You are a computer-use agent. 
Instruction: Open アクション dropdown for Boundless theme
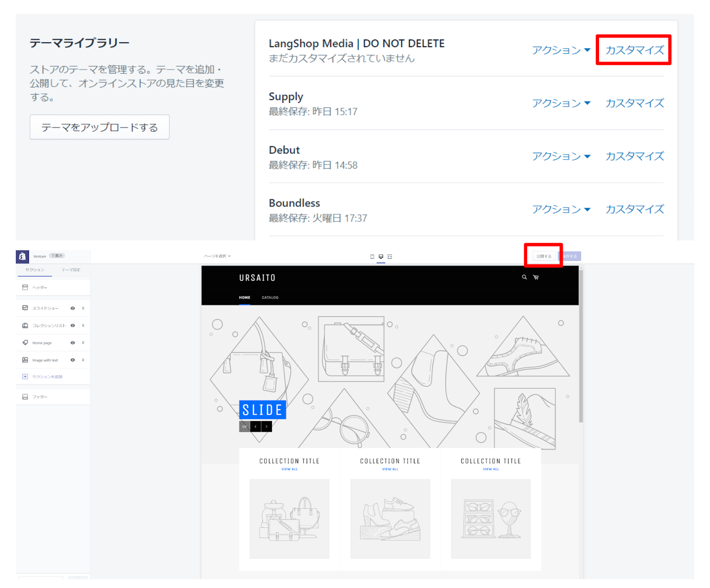pos(561,209)
